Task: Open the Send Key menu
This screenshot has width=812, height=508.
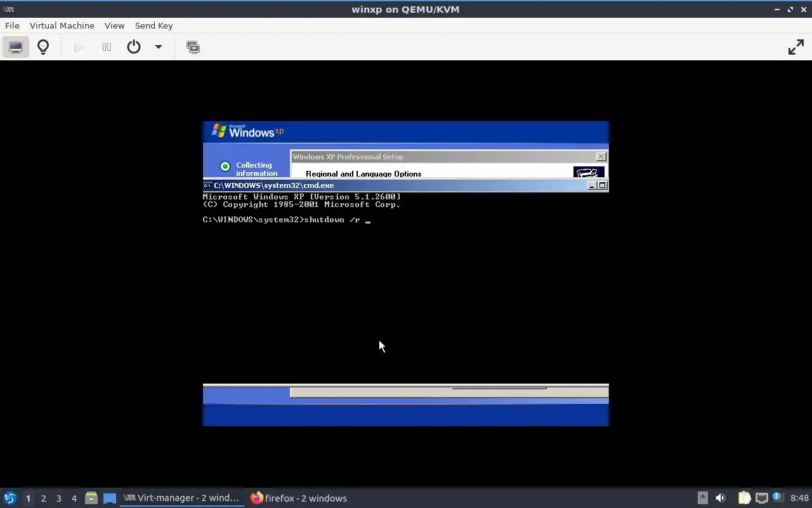Action: click(154, 25)
